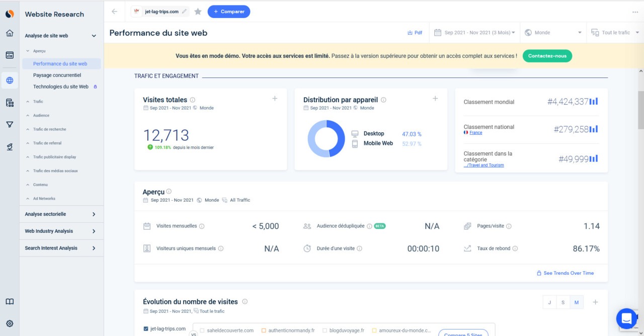Uncheck the jet-lag-trips.com checkbox
The height and width of the screenshot is (336, 644).
[x=146, y=329]
